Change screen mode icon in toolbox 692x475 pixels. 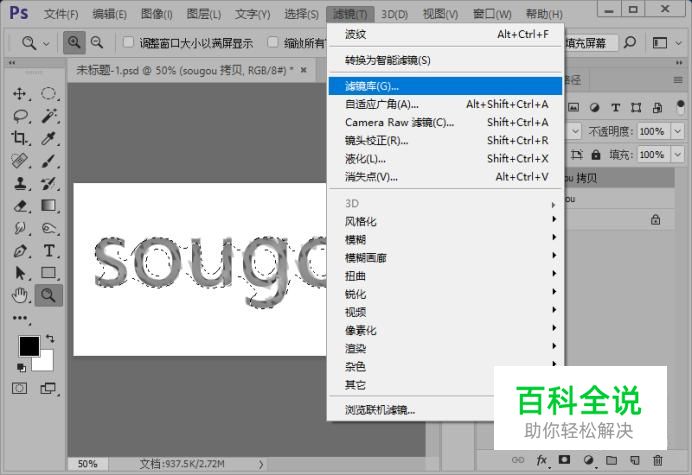tap(49, 388)
